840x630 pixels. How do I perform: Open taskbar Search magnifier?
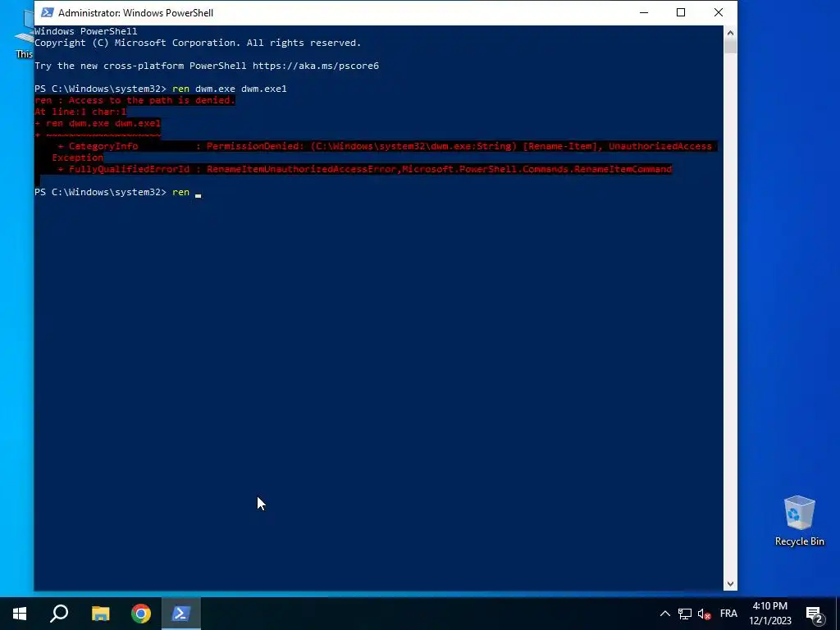59,614
